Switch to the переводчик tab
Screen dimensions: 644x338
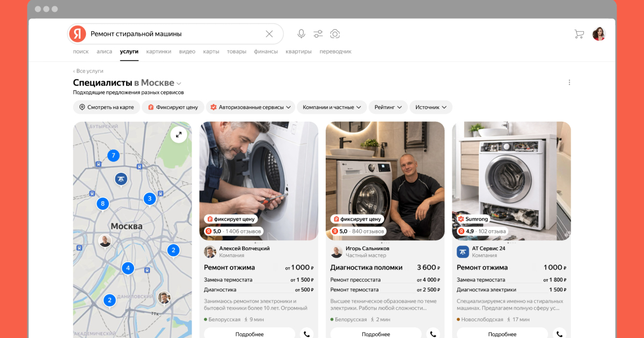(335, 52)
